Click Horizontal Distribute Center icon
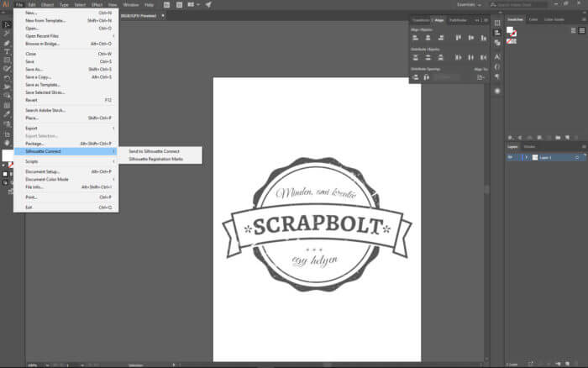 (x=471, y=57)
